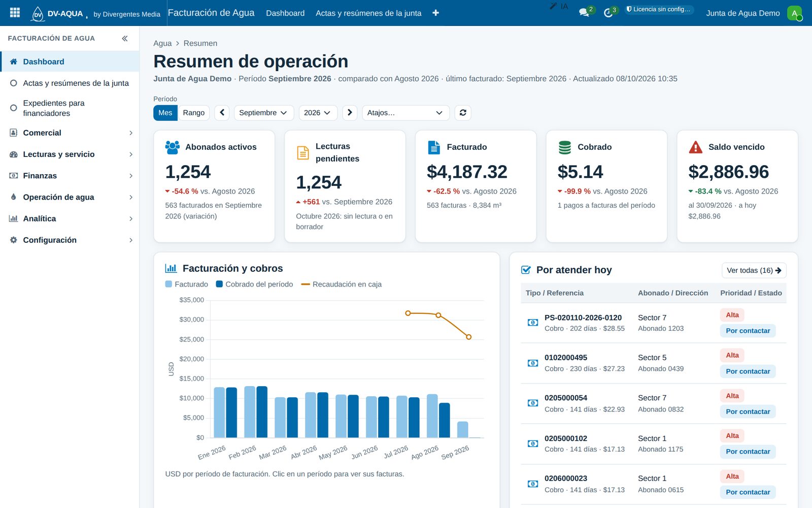Go to previous period arrow
This screenshot has width=812, height=508.
coord(222,113)
